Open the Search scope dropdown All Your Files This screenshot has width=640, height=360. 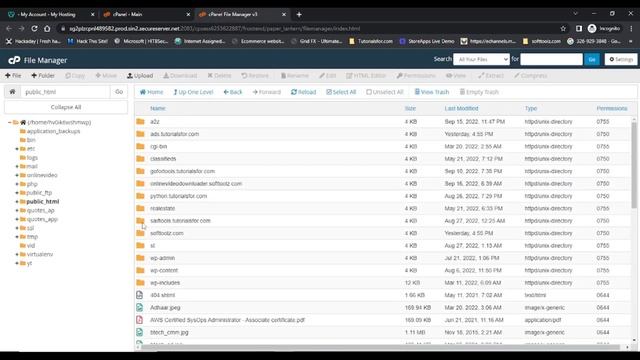(481, 59)
